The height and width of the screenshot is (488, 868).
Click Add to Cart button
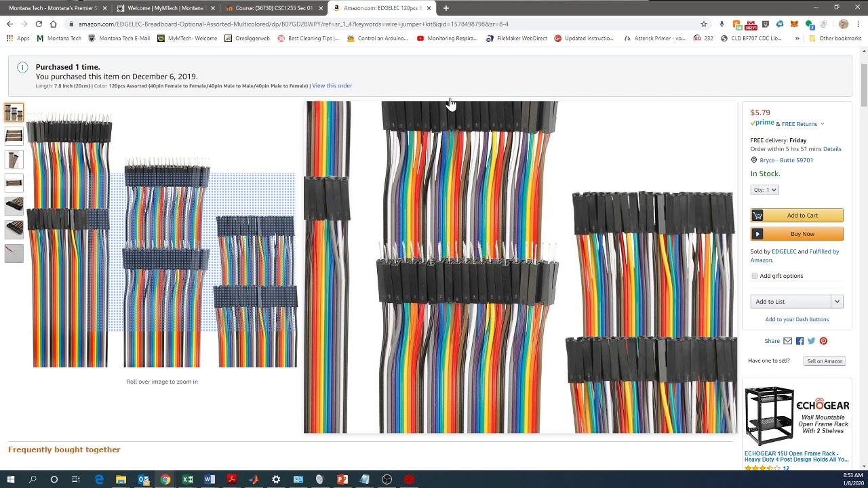797,216
